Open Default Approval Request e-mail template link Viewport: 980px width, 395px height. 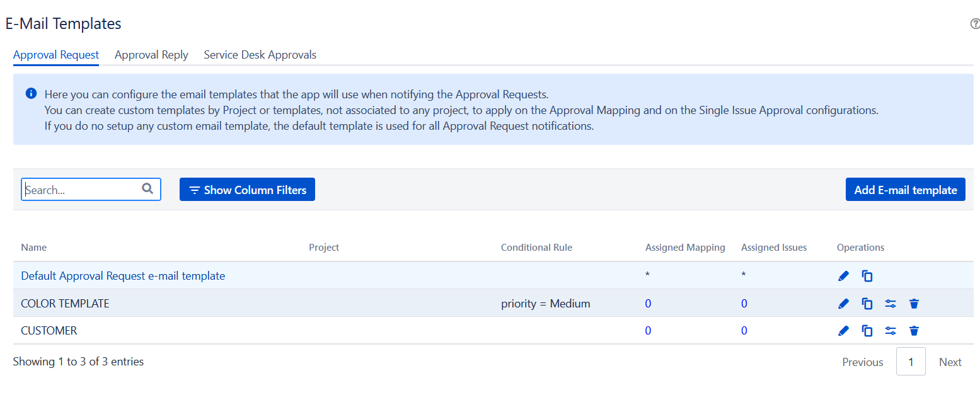coord(123,276)
